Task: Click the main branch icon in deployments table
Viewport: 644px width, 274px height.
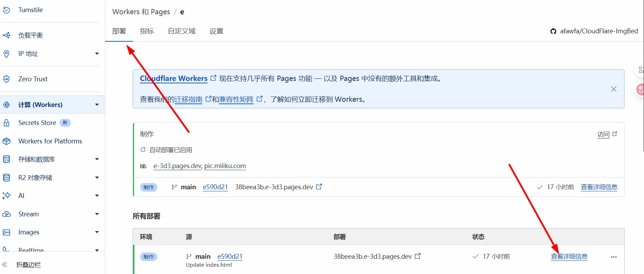Action: click(x=189, y=256)
